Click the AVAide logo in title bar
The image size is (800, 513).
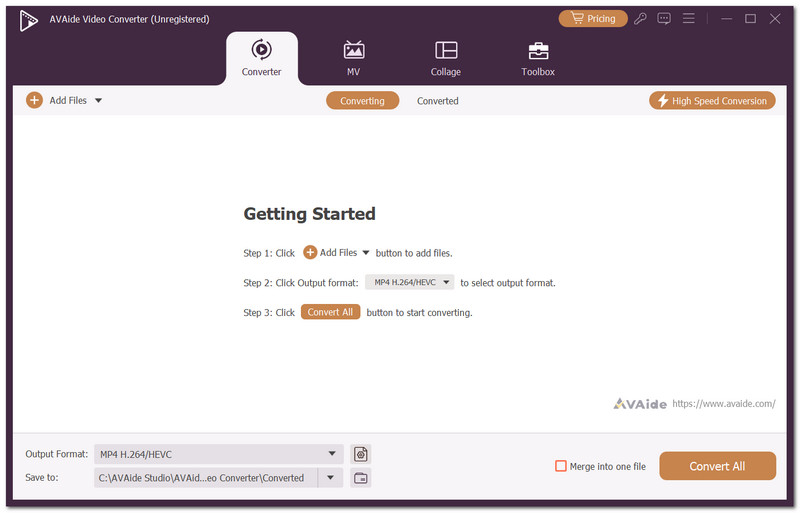(29, 21)
